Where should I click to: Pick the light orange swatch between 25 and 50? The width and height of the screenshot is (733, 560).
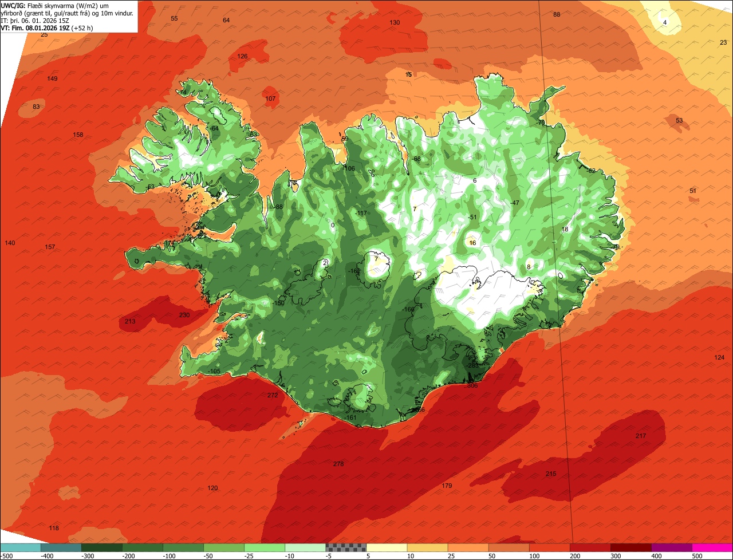pyautogui.click(x=467, y=547)
